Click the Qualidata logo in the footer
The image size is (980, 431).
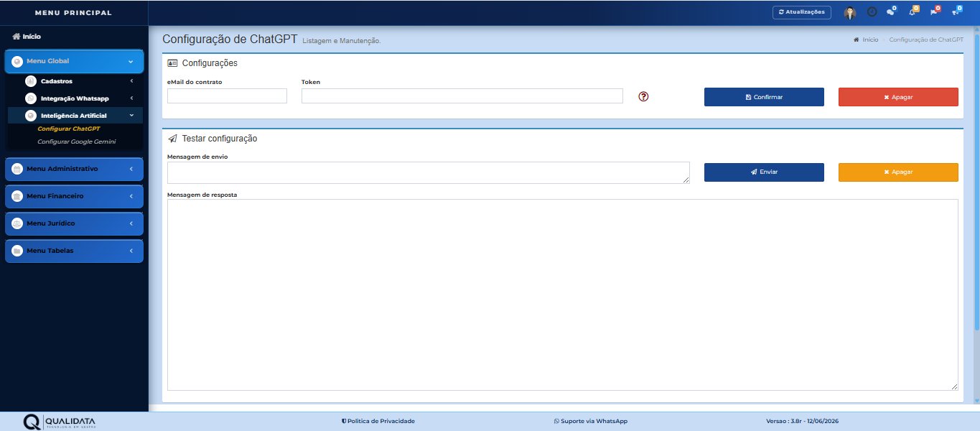point(59,422)
